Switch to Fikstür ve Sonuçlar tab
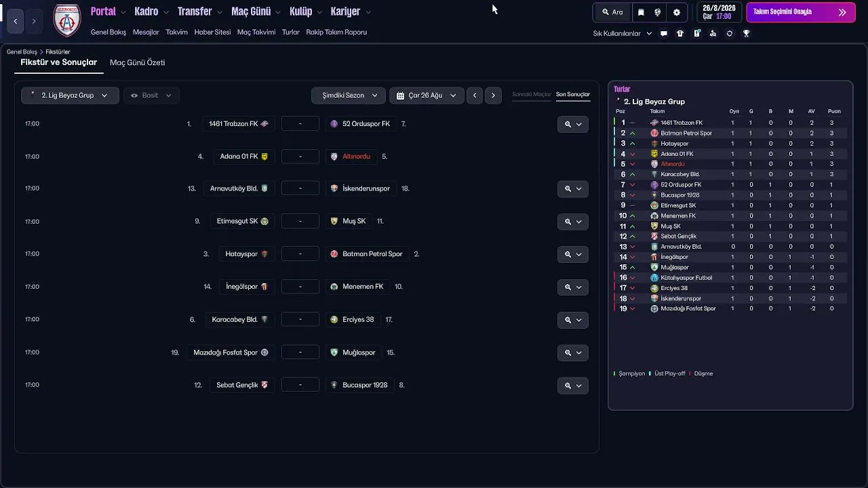The height and width of the screenshot is (488, 868). pos(58,62)
